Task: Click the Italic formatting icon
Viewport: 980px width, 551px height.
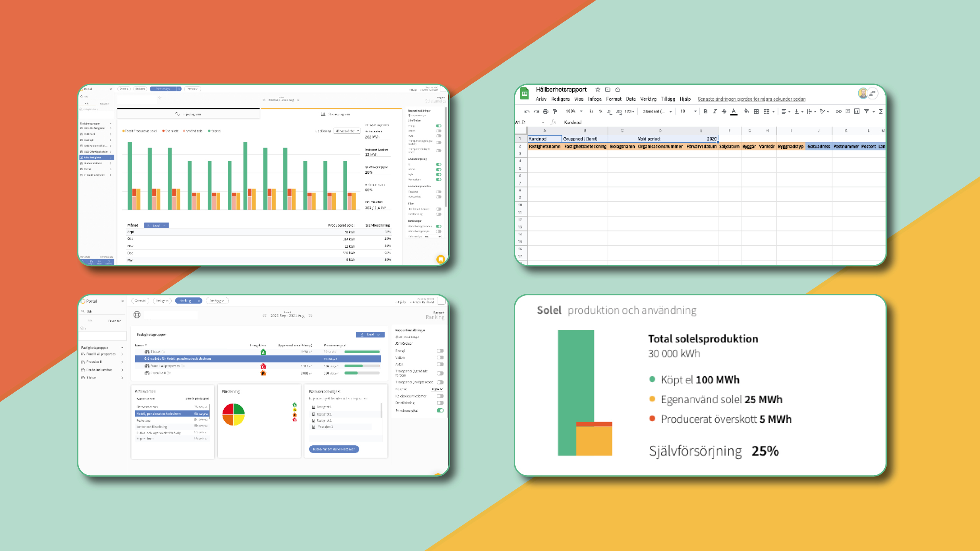Action: 714,111
